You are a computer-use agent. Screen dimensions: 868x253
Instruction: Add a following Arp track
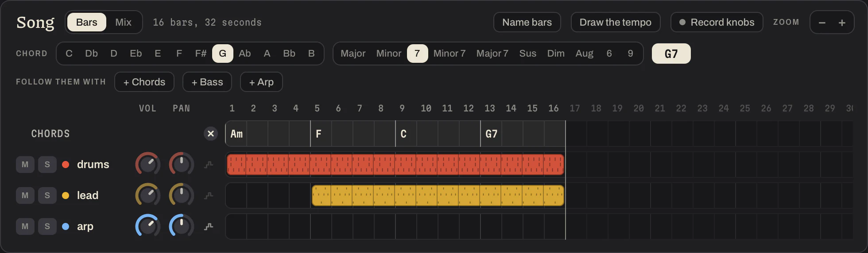tap(261, 82)
